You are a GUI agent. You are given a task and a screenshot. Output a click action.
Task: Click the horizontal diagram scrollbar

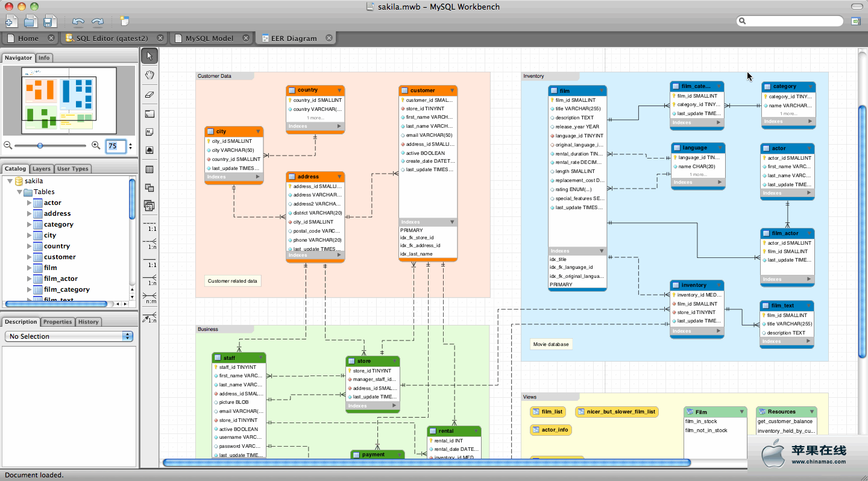[427, 463]
